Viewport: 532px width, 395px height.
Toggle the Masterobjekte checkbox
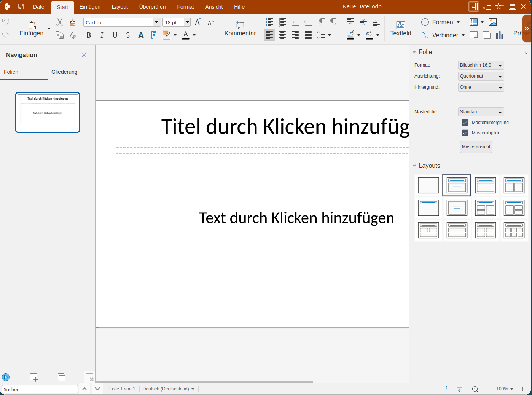[x=465, y=133]
